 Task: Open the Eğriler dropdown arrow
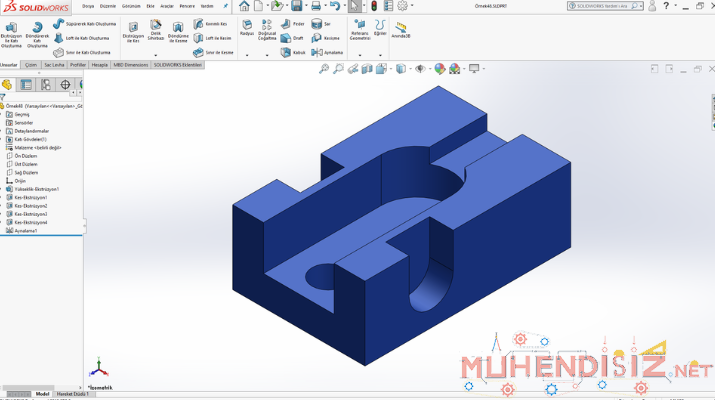380,55
